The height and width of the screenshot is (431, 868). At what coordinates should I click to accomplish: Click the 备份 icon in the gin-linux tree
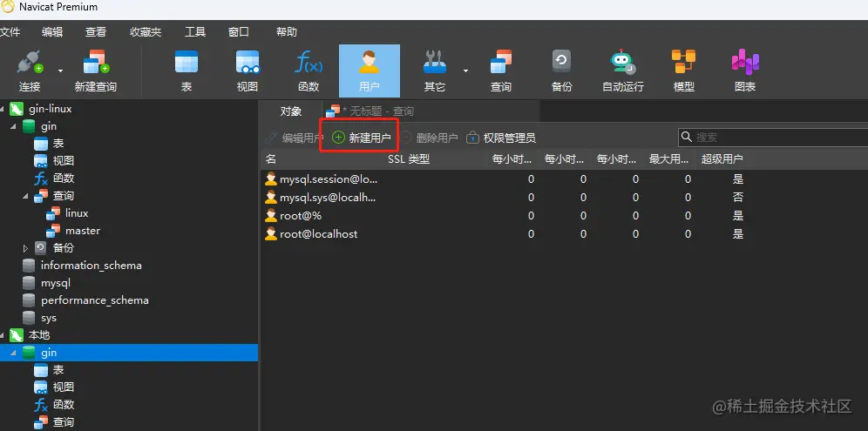point(40,248)
